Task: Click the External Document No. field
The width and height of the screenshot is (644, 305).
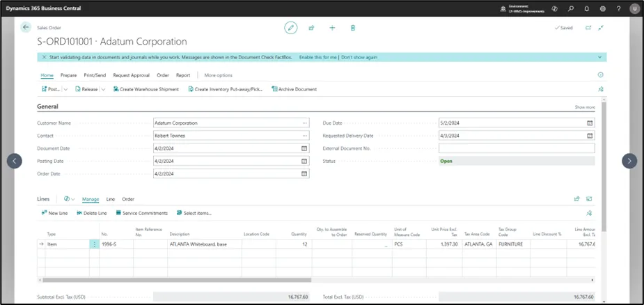Action: pos(517,148)
